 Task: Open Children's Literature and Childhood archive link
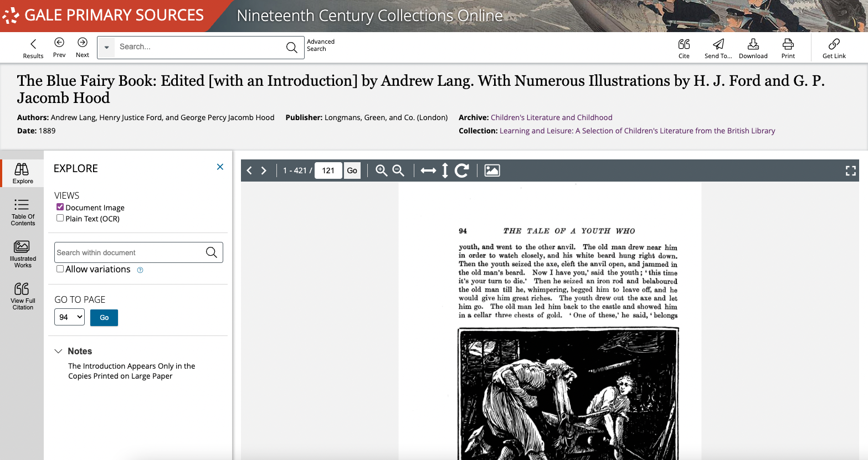pyautogui.click(x=552, y=117)
